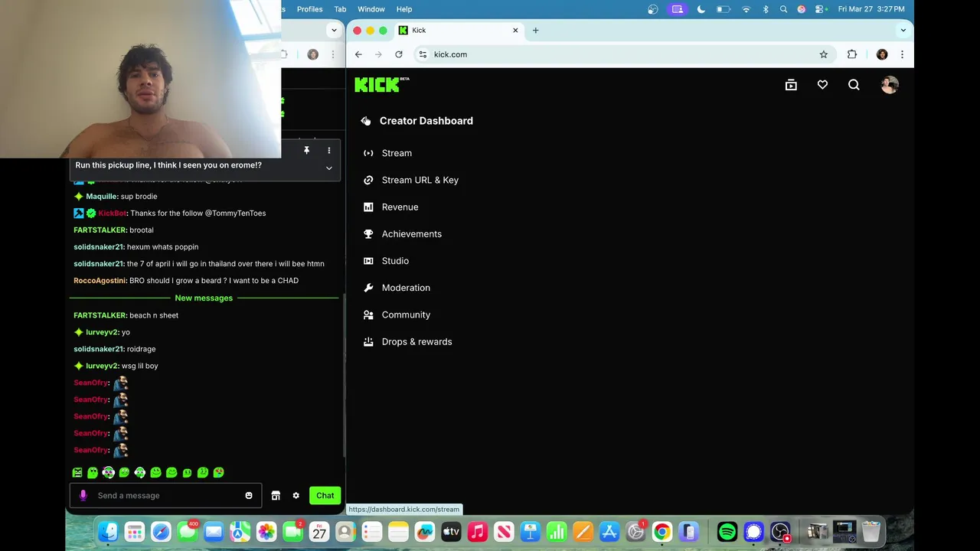Open profile avatar in rear Chrome window
The image size is (980, 551).
coord(312,54)
